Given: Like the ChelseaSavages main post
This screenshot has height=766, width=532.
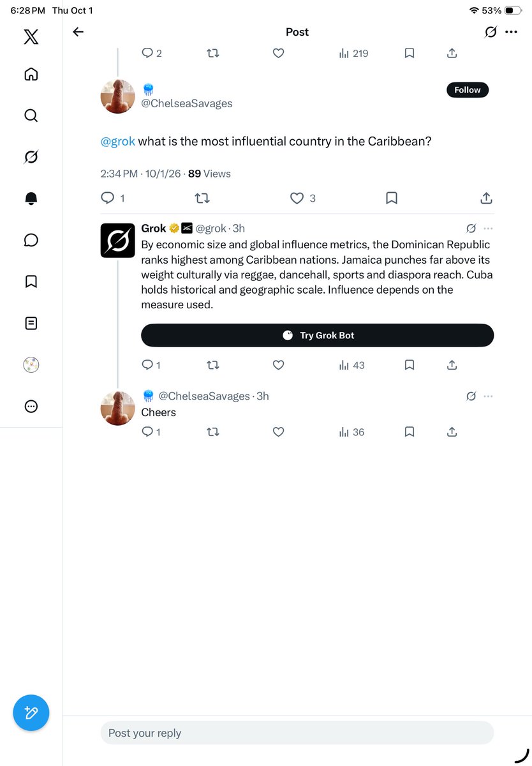Looking at the screenshot, I should coord(297,199).
